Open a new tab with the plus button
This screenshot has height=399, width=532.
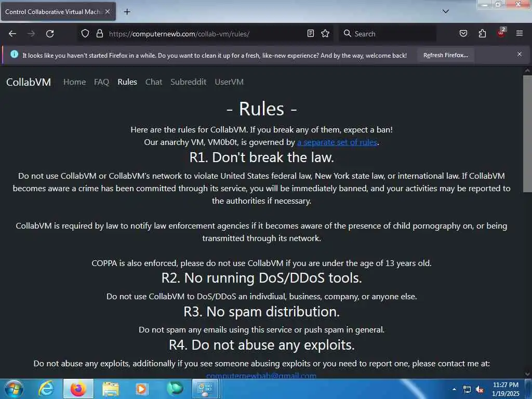click(x=127, y=12)
